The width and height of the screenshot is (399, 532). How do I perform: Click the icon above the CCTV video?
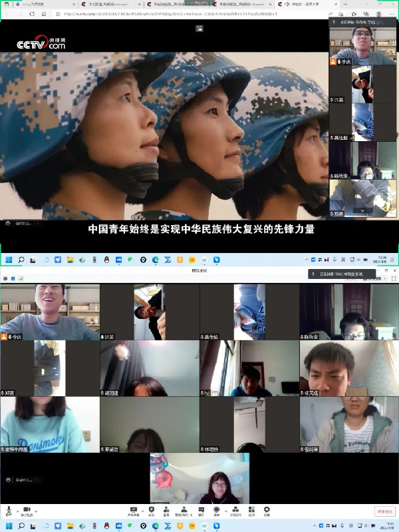(x=199, y=29)
